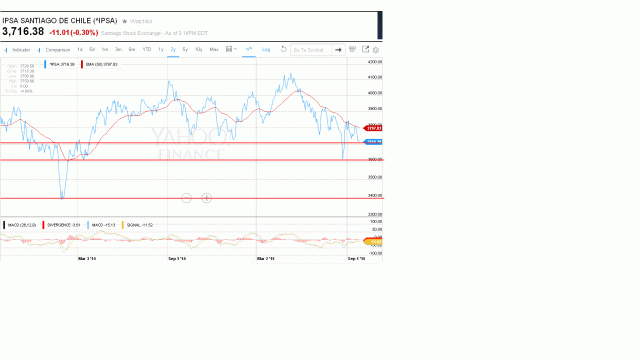Click the IPSA SANTIAGO DE CHILE title

point(60,21)
